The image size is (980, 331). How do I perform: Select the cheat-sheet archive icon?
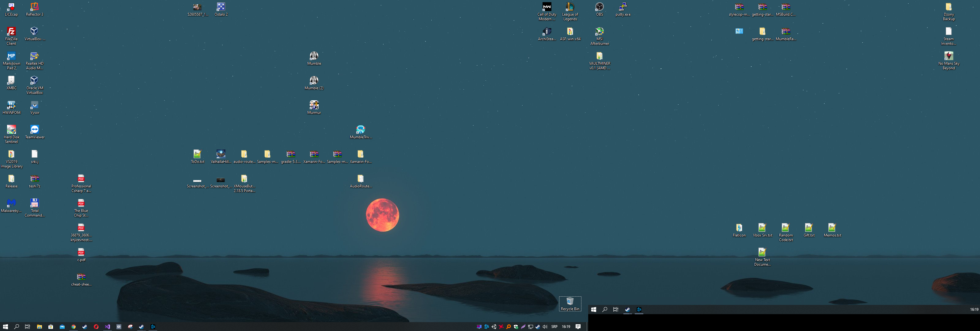(81, 279)
